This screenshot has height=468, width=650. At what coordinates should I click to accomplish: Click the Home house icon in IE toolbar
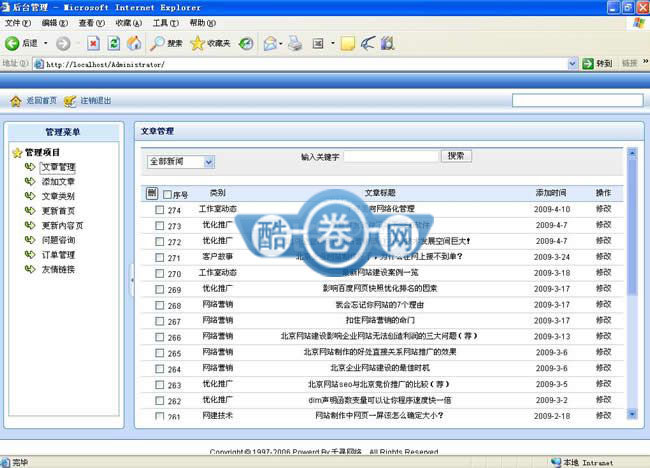tap(134, 43)
